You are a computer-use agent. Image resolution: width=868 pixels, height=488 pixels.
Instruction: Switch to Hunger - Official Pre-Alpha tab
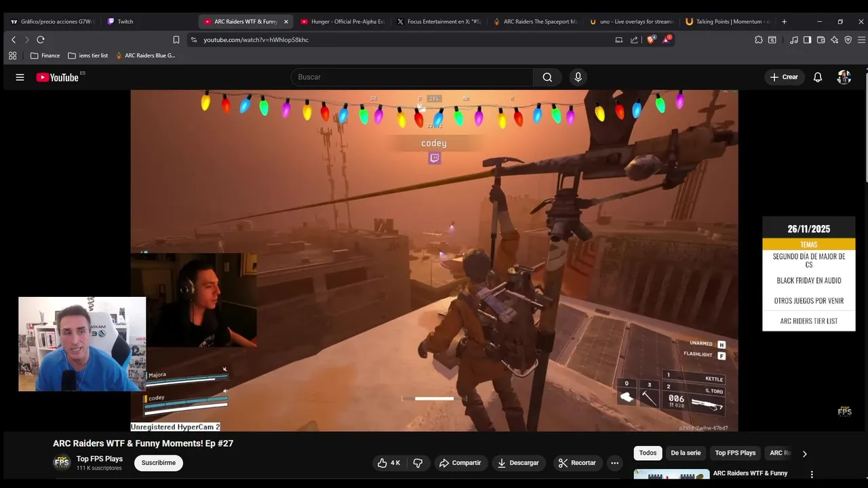point(342,22)
